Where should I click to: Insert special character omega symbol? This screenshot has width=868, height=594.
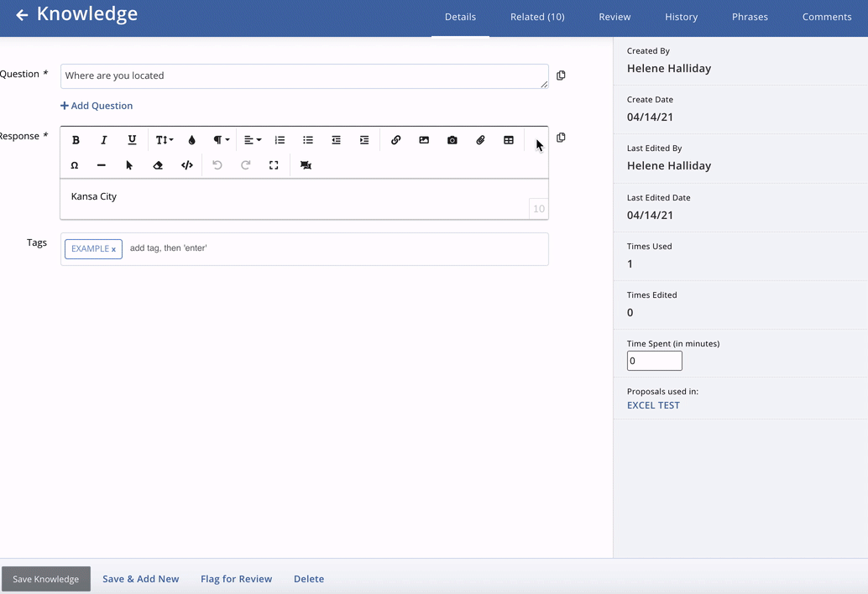(75, 165)
